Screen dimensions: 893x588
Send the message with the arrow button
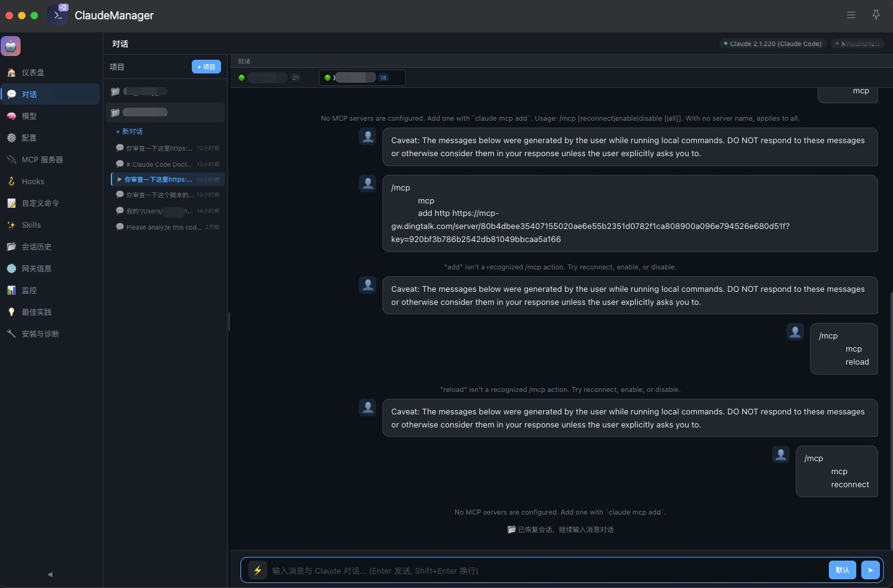pos(871,570)
